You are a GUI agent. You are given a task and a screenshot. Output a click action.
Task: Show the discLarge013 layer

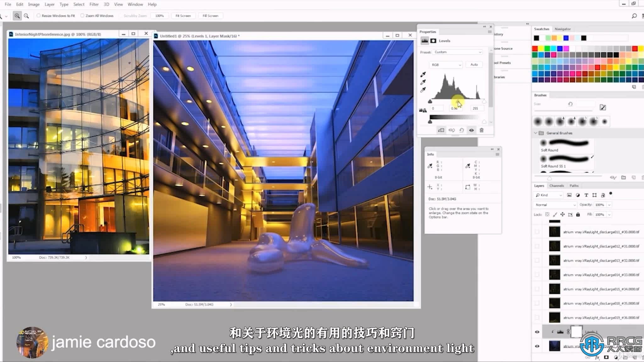click(537, 261)
